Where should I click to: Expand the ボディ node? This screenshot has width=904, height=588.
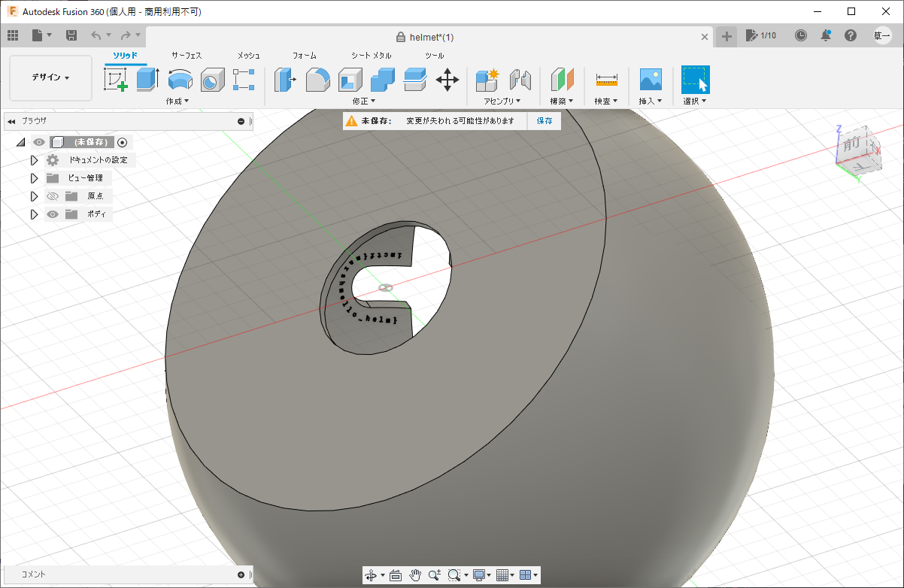tap(34, 214)
